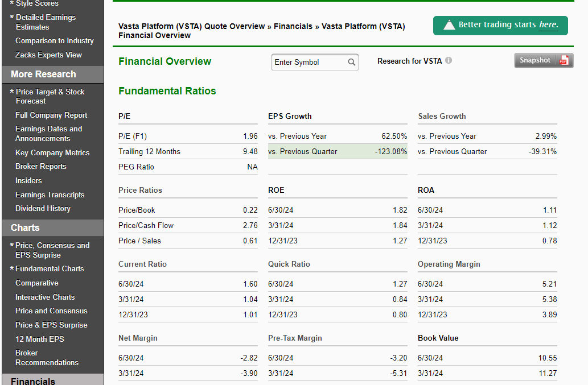588x385 pixels.
Task: Click the PEG Ratio row label
Action: tap(136, 167)
